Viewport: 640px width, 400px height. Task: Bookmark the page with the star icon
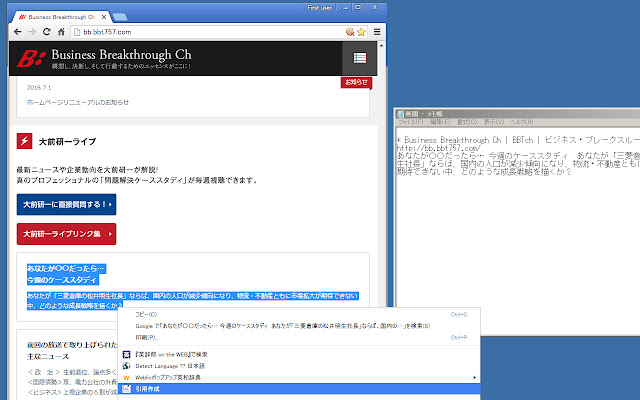coord(361,32)
